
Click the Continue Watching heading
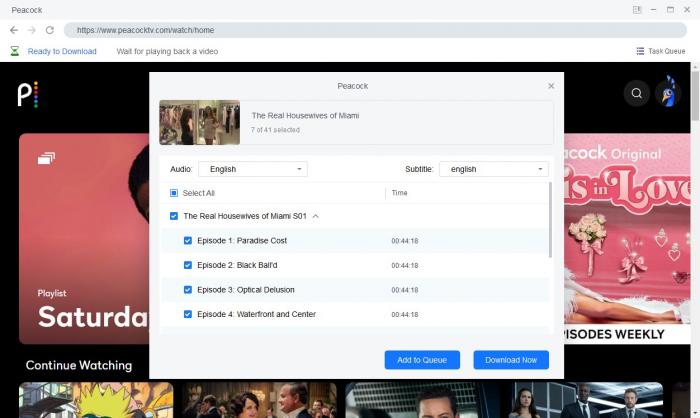point(79,365)
